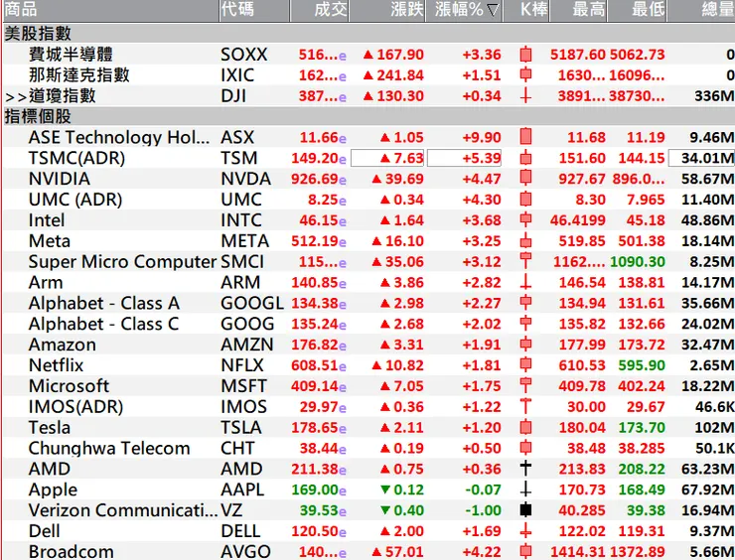Click the candlestick icon for NVDA row

(x=526, y=179)
